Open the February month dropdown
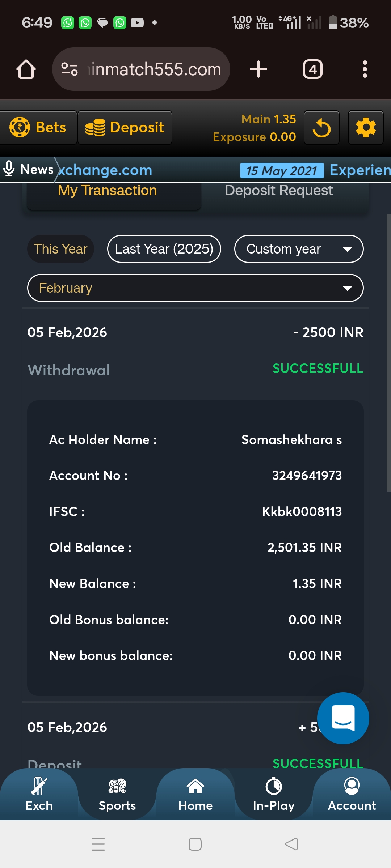Viewport: 391px width, 868px height. pyautogui.click(x=195, y=288)
